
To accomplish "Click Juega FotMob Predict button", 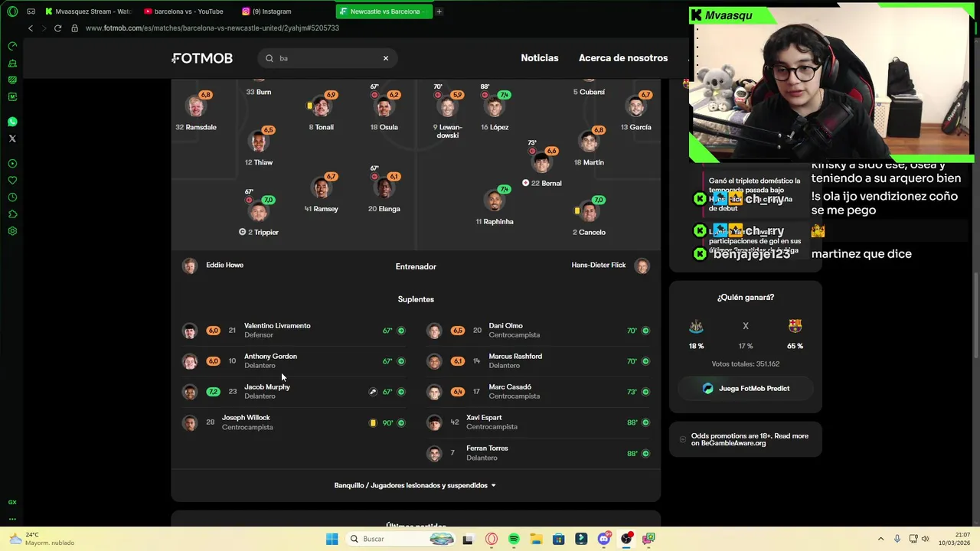I will [746, 389].
